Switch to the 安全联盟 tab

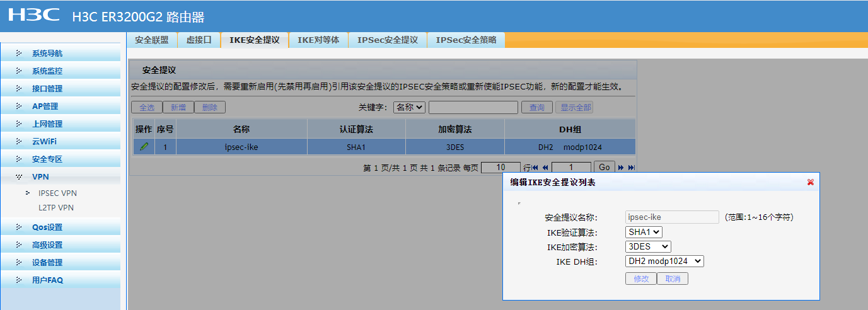(x=152, y=40)
